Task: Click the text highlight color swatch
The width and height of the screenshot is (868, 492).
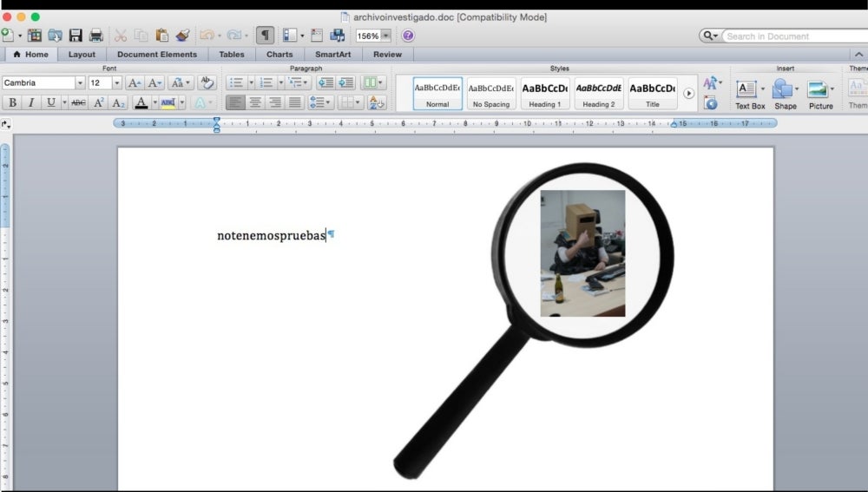Action: point(168,102)
